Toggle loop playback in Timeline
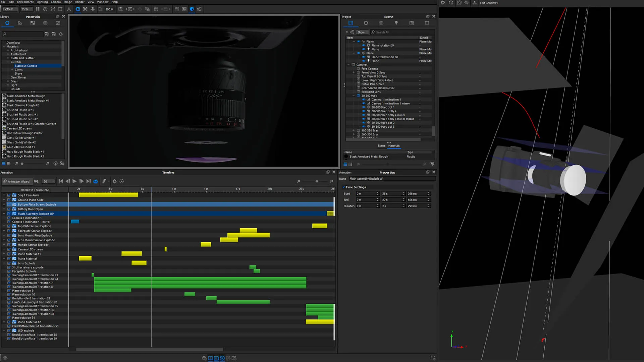The width and height of the screenshot is (644, 362). pos(96,181)
